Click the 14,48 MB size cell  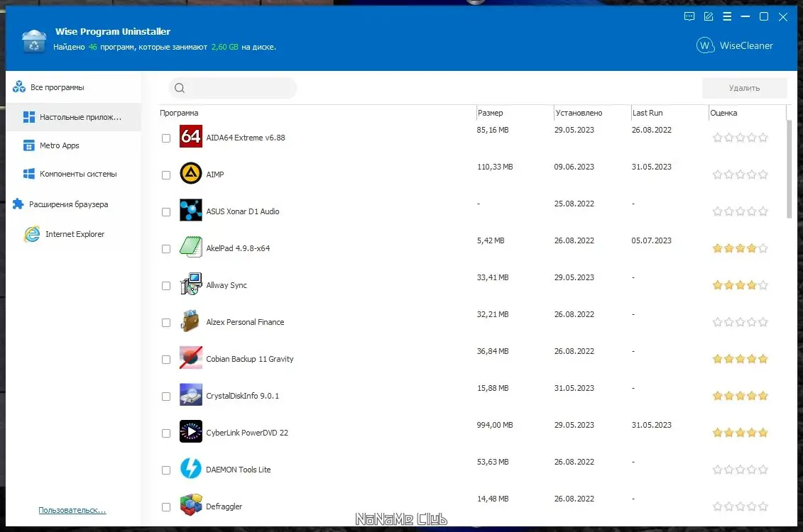493,499
